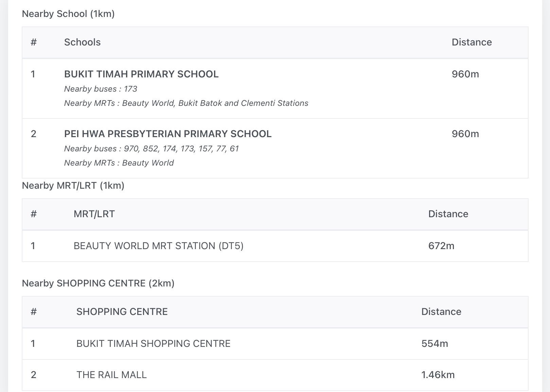
Task: Click the 1.46km distance for Rail Mall
Action: point(438,375)
